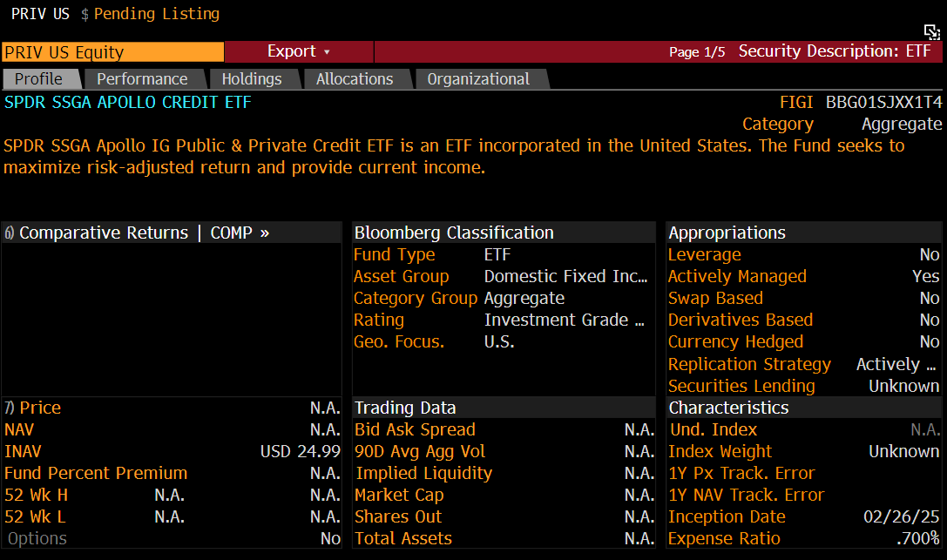Click the 90D Avg Agg Vol label
Viewport: 947px width, 560px height.
(x=420, y=451)
